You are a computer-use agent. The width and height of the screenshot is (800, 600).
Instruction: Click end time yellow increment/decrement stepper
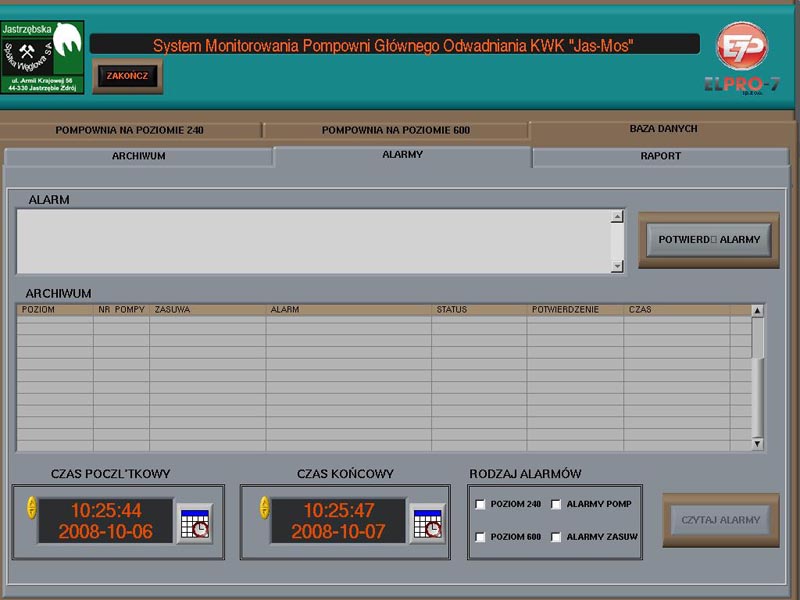pyautogui.click(x=264, y=508)
